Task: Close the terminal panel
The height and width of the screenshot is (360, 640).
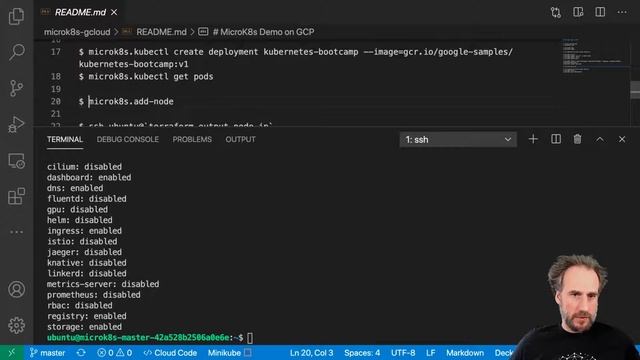Action: click(622, 139)
